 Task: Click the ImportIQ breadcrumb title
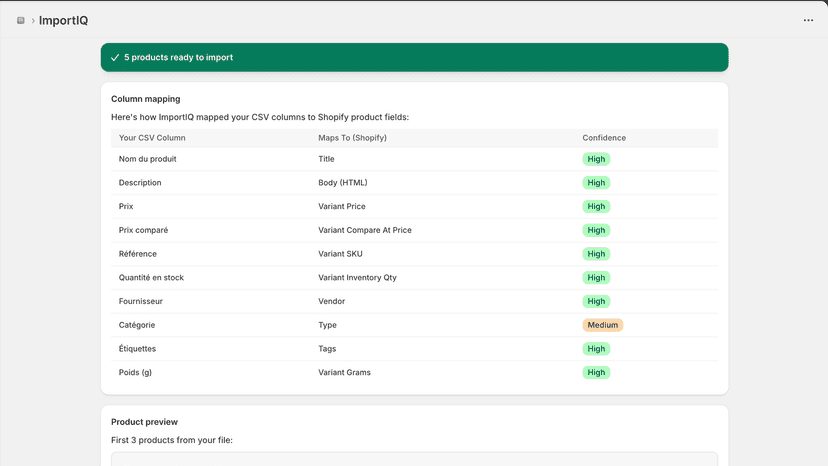(63, 21)
